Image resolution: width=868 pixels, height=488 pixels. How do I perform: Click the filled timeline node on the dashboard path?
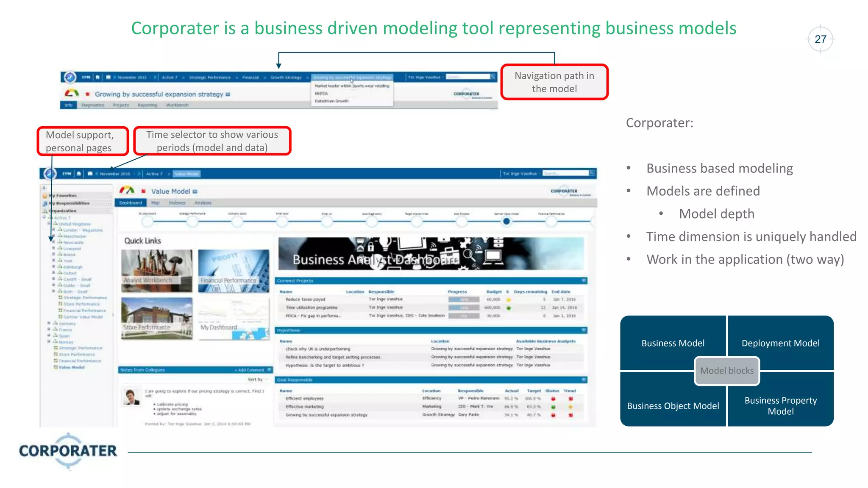coord(506,221)
